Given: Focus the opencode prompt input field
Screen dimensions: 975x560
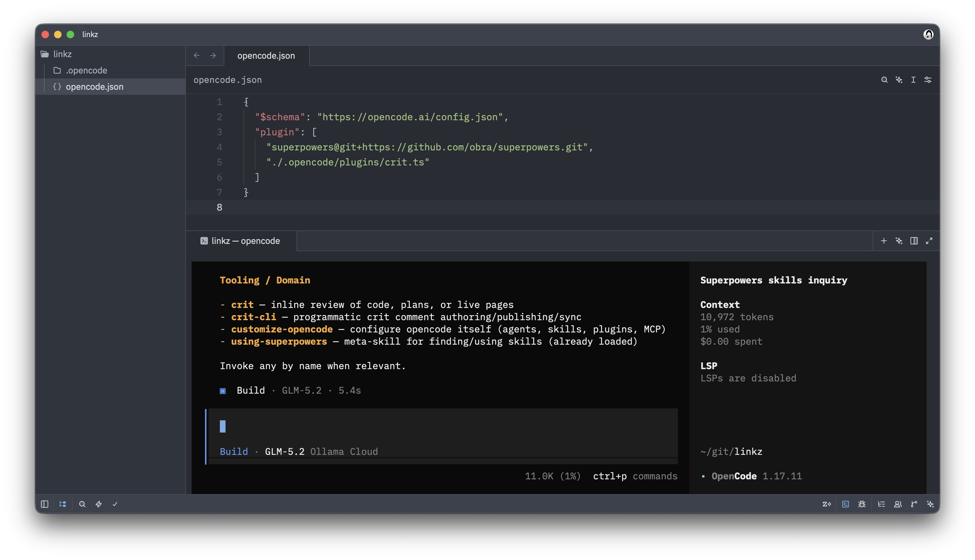Looking at the screenshot, I should point(443,426).
